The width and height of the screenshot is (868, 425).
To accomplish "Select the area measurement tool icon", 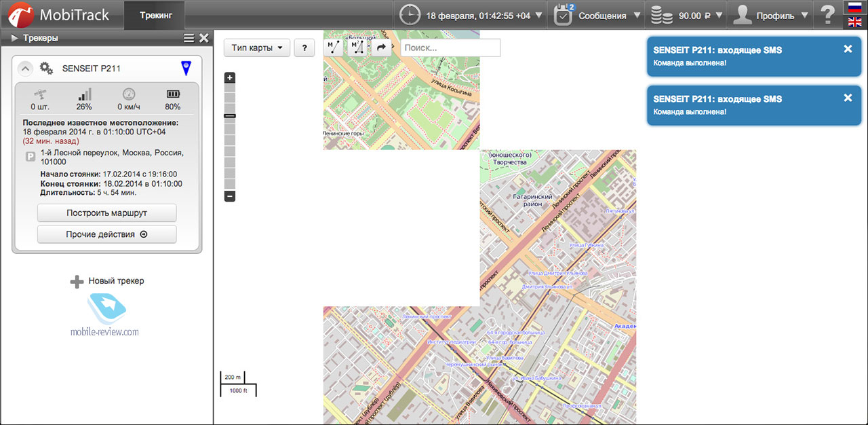I will tap(357, 48).
